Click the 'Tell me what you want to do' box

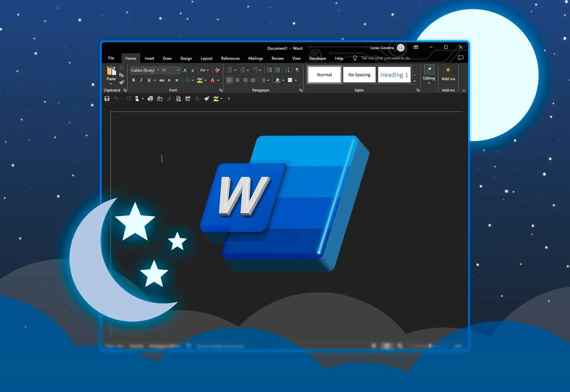[x=385, y=58]
